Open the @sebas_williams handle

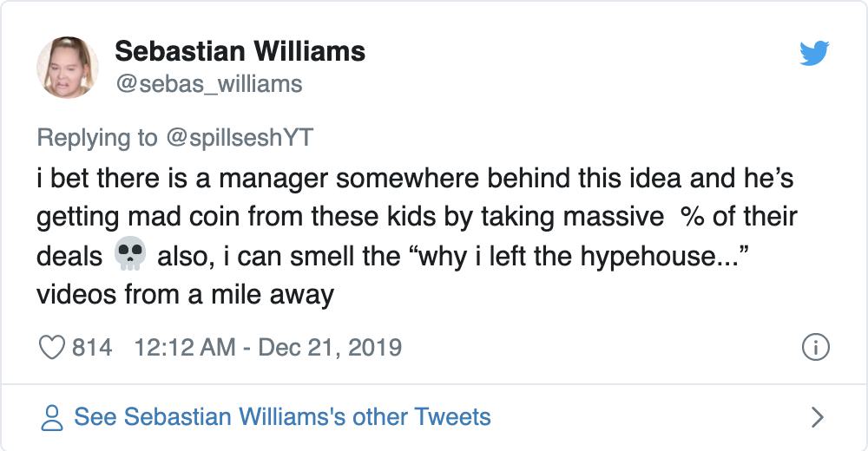pyautogui.click(x=208, y=83)
